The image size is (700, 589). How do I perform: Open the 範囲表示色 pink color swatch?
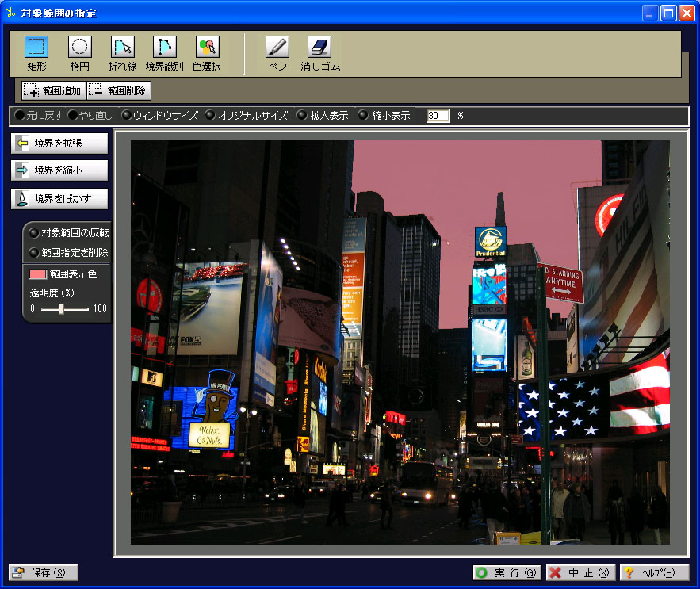(37, 275)
